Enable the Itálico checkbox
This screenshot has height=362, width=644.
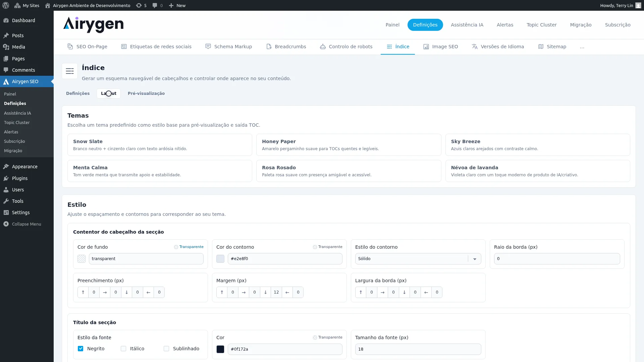[x=123, y=349]
